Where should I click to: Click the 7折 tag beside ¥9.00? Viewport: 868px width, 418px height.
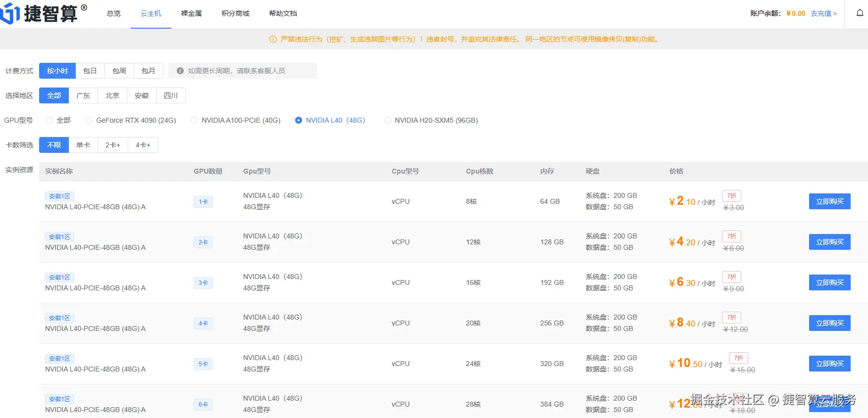731,277
